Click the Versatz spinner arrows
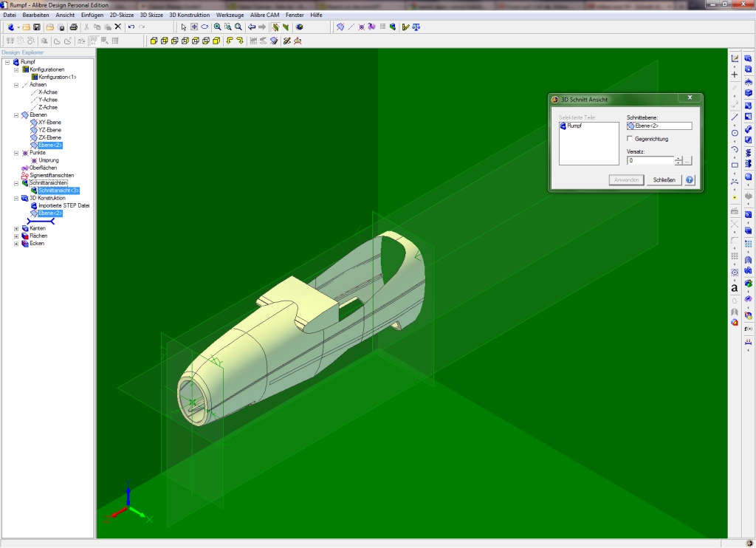This screenshot has height=548, width=756. point(678,161)
